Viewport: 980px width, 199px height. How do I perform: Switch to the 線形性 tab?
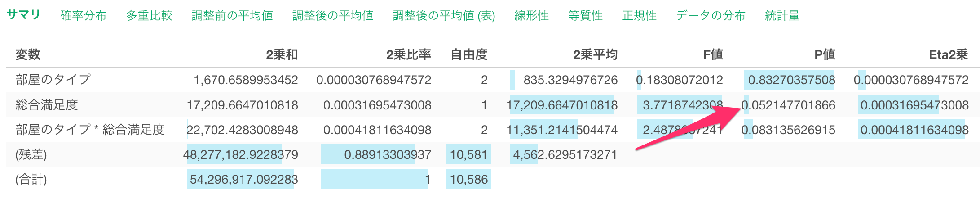[531, 16]
